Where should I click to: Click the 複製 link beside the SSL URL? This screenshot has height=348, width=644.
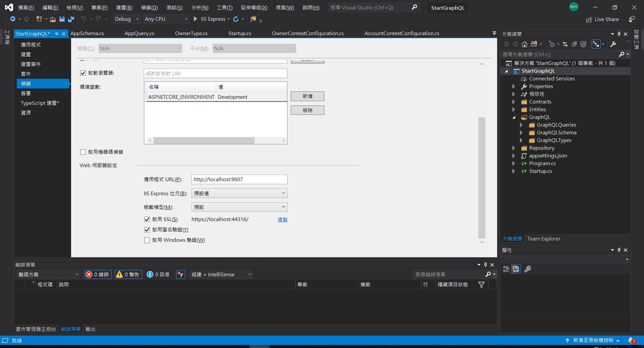[x=282, y=220]
